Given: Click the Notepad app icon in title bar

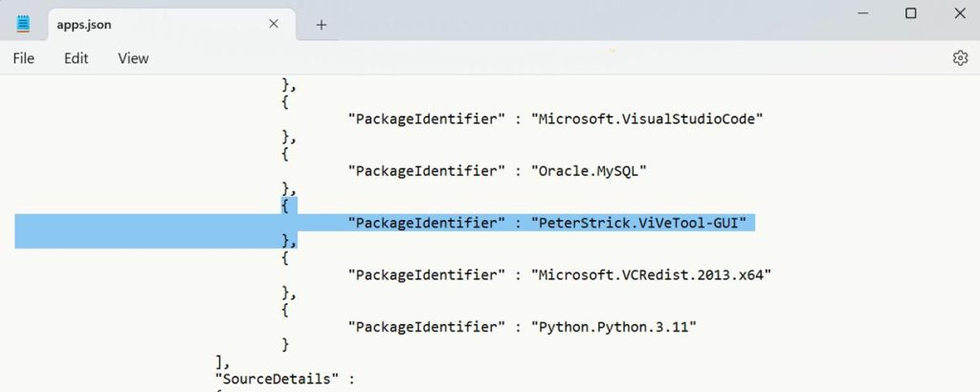Looking at the screenshot, I should point(24,24).
